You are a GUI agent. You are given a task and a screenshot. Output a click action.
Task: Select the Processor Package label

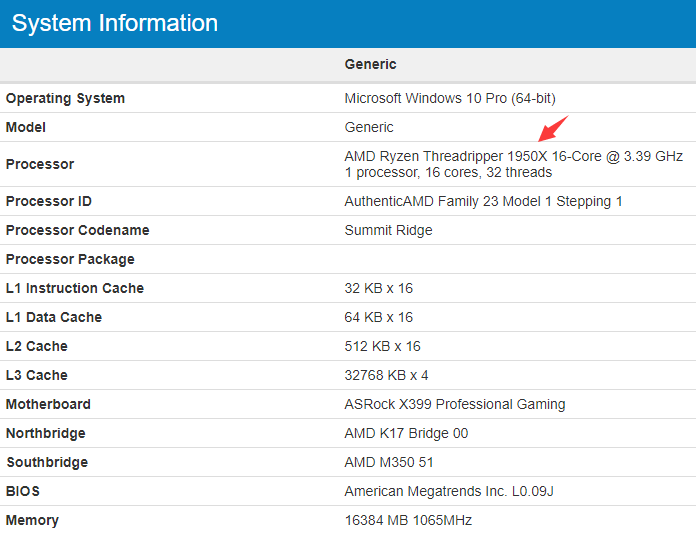70,259
